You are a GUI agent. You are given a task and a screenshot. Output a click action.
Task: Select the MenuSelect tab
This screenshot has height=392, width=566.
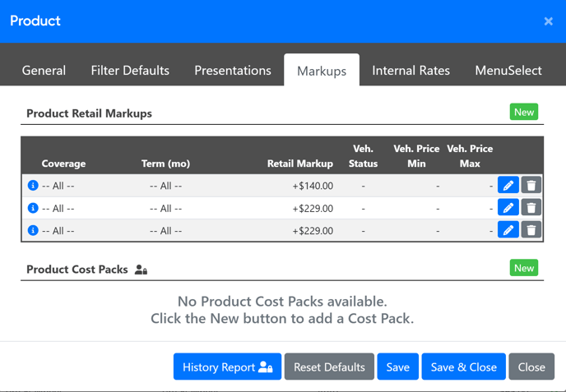pyautogui.click(x=508, y=71)
